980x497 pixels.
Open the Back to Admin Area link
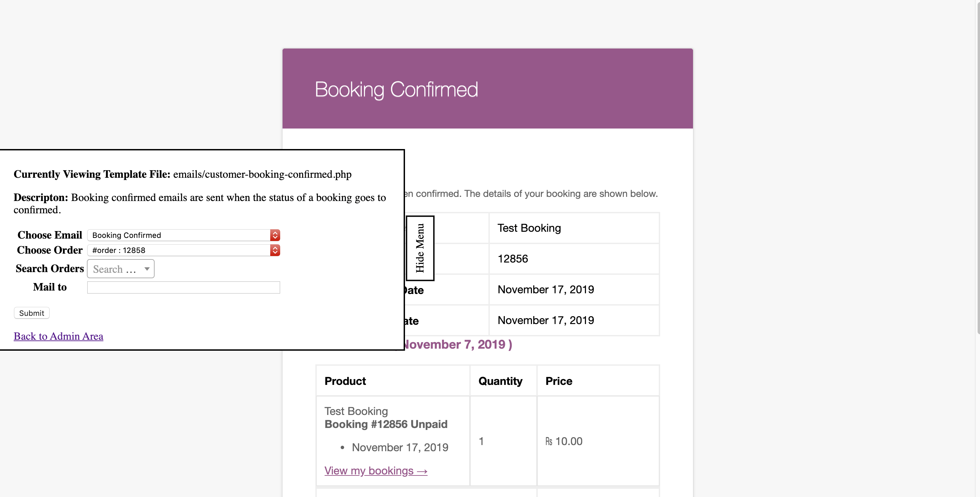tap(58, 336)
